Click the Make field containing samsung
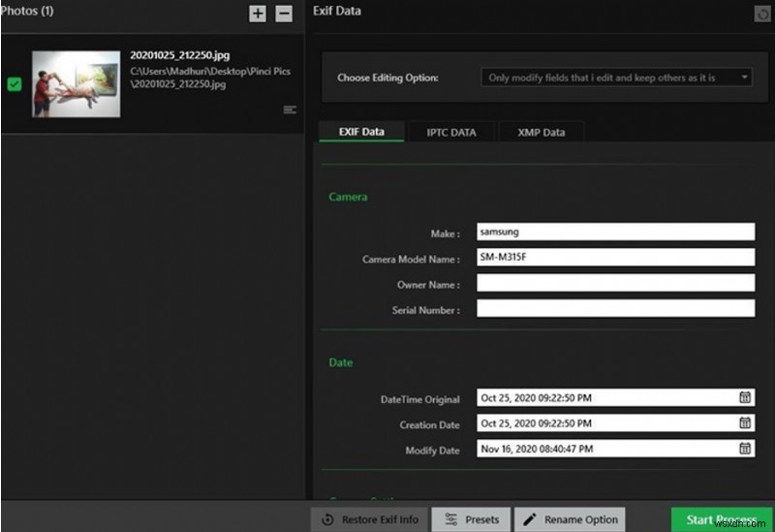This screenshot has width=775, height=532. pos(616,232)
